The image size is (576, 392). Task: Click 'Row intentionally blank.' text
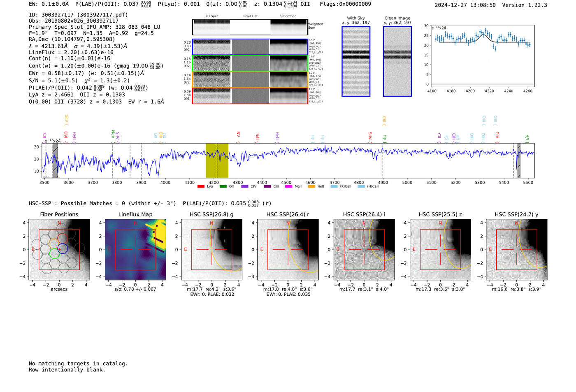67,370
